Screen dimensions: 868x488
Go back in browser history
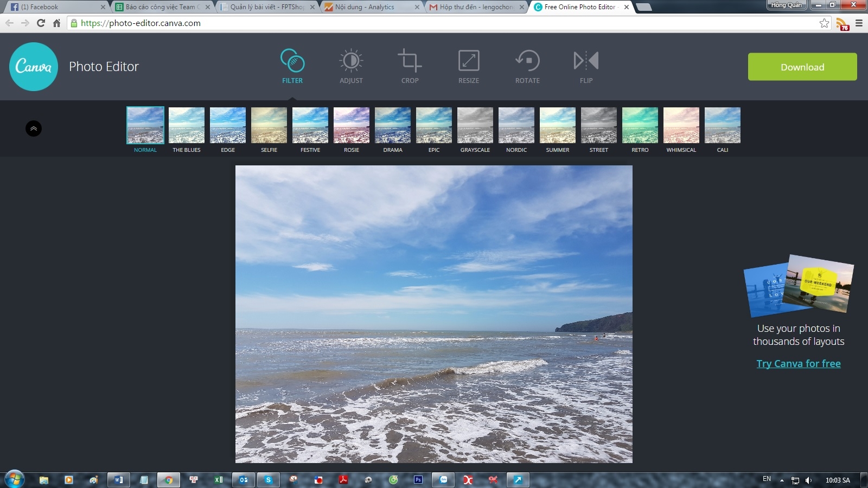pyautogui.click(x=9, y=23)
